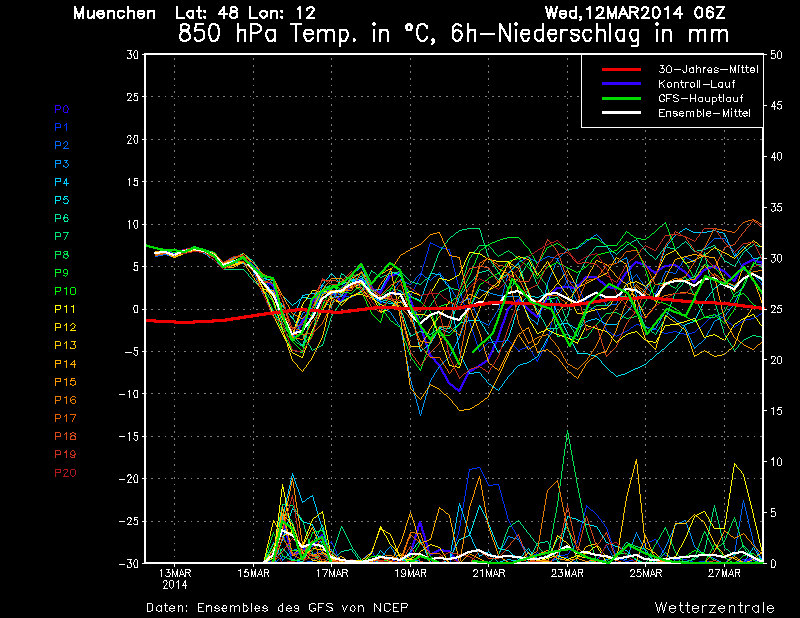The height and width of the screenshot is (618, 800).
Task: Click the P14 ensemble member label
Action: (65, 364)
